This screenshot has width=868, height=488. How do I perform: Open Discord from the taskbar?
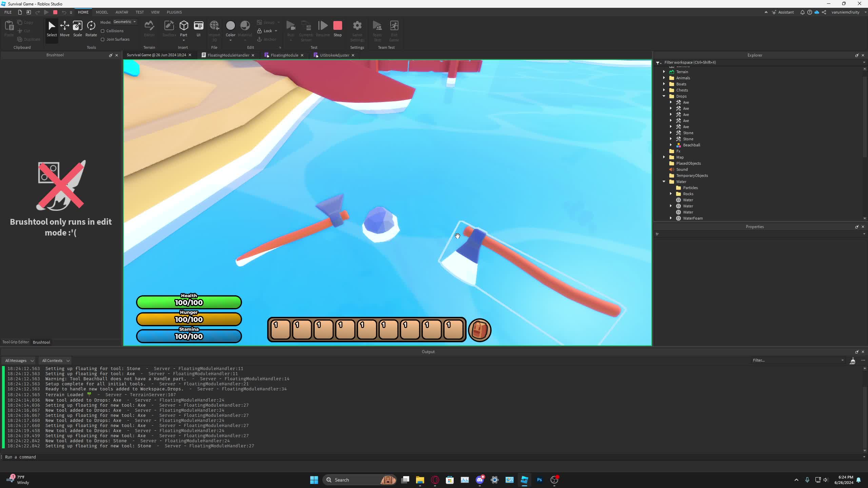[479, 480]
